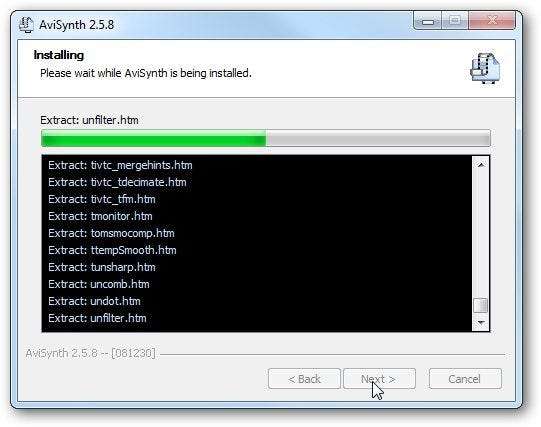The image size is (541, 427).
Task: Click the Cancel button
Action: [x=465, y=379]
